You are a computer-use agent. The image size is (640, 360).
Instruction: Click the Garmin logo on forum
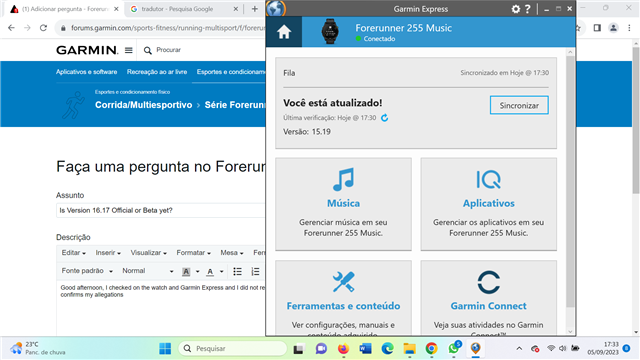[x=87, y=50]
